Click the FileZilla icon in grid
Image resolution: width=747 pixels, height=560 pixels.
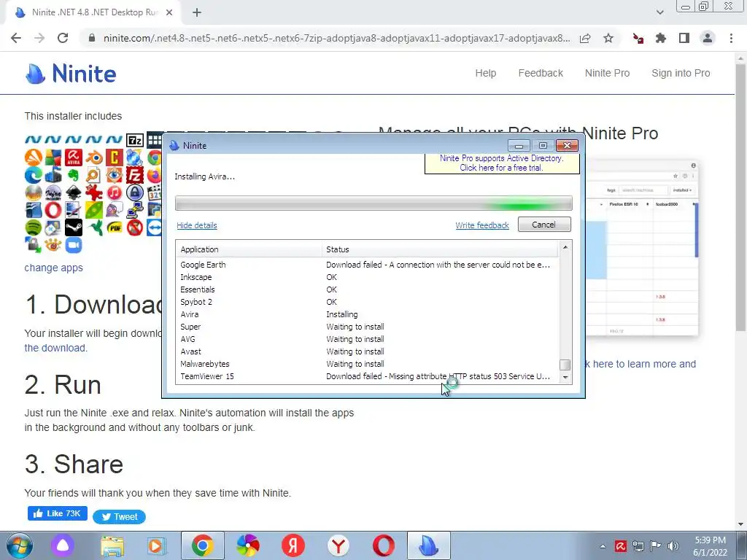pyautogui.click(x=135, y=175)
